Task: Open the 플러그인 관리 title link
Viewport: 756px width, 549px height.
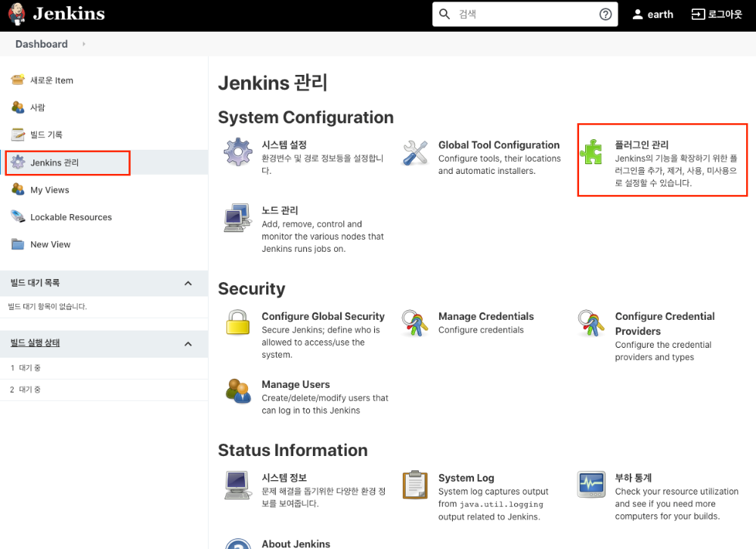Action: pos(641,144)
